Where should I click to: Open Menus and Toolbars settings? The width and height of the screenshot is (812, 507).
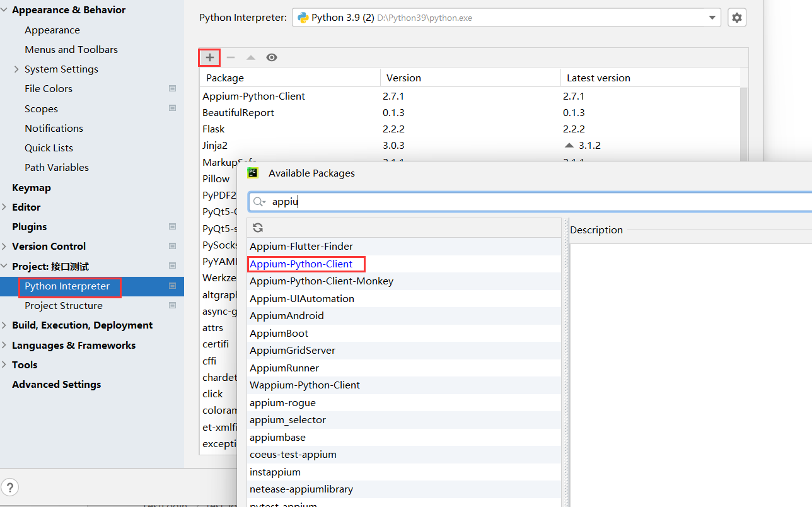(71, 49)
